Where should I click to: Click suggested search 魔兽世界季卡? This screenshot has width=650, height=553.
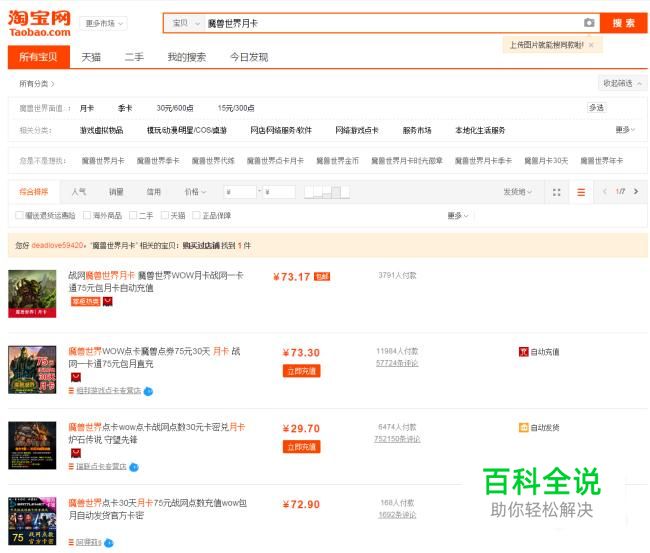pos(158,160)
